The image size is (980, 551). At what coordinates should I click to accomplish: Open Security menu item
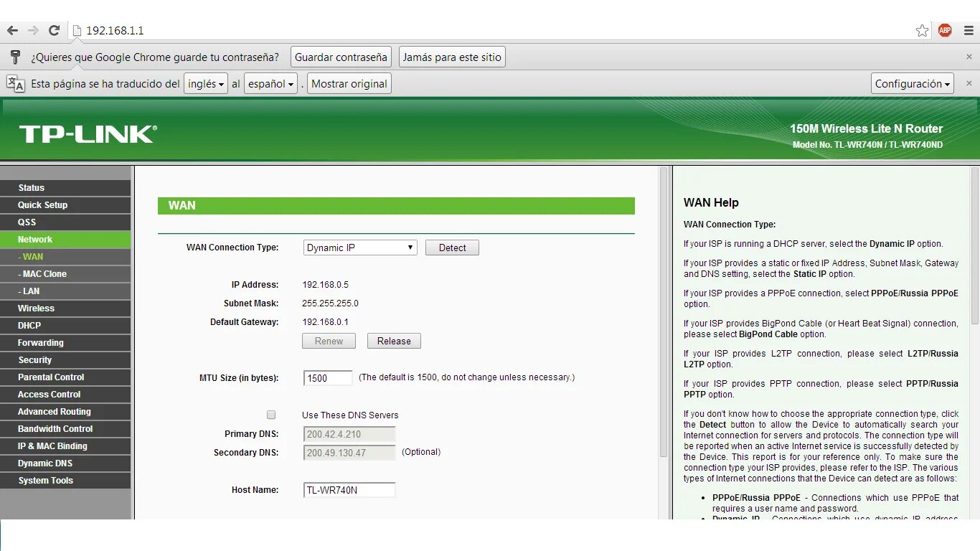pos(65,359)
